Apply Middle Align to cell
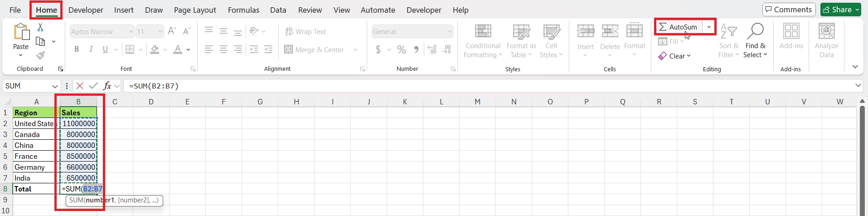The image size is (868, 216). click(x=223, y=31)
